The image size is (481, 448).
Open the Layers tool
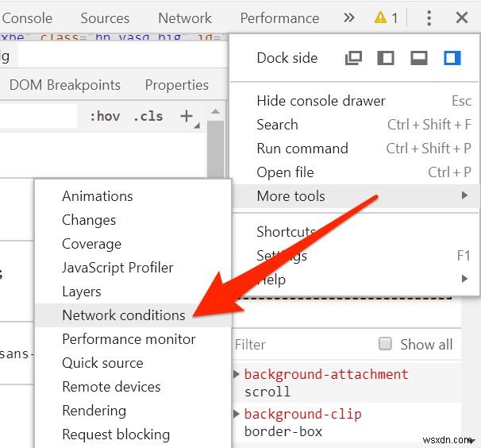(133, 292)
